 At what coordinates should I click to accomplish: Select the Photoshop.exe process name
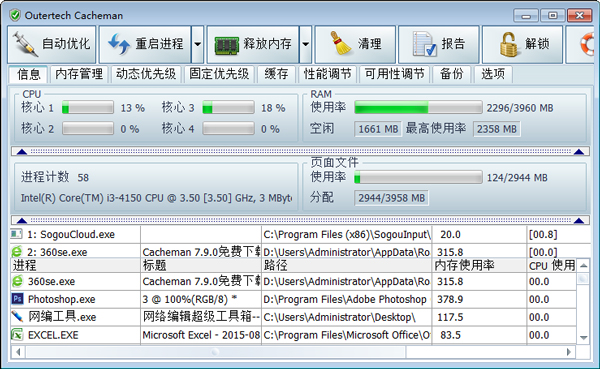62,299
